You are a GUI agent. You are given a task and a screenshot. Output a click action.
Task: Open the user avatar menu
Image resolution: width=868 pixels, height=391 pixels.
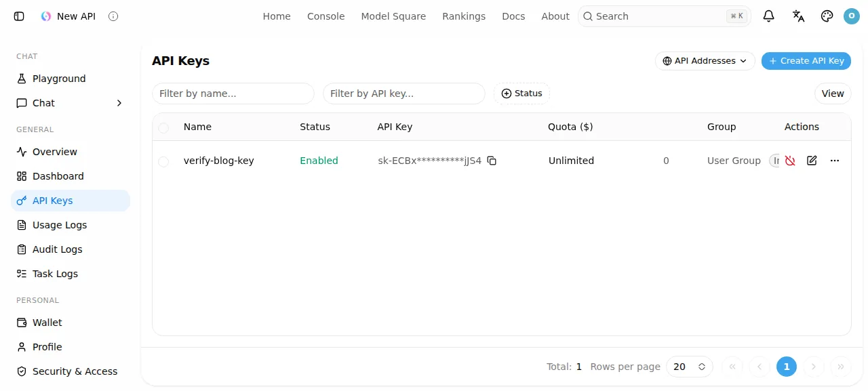tap(852, 16)
